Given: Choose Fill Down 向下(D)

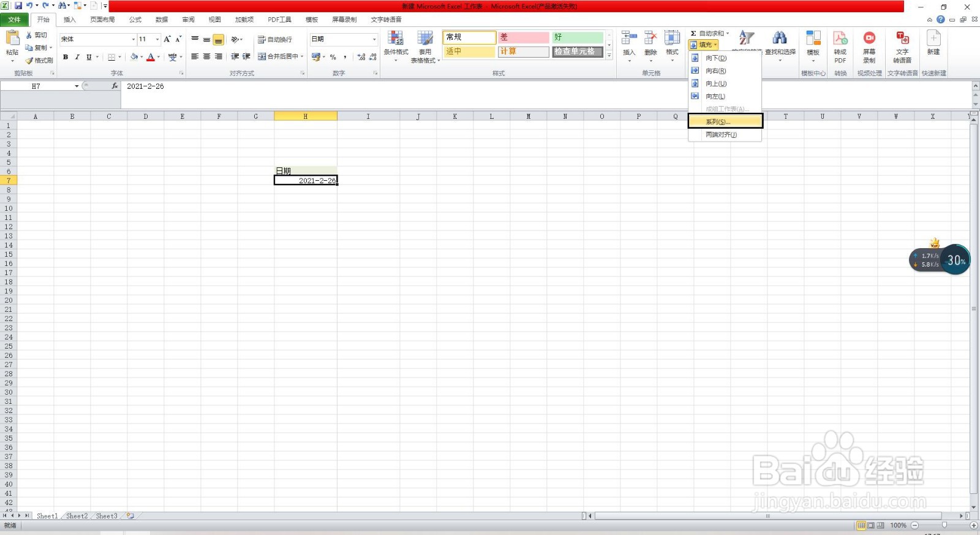Looking at the screenshot, I should coord(725,58).
